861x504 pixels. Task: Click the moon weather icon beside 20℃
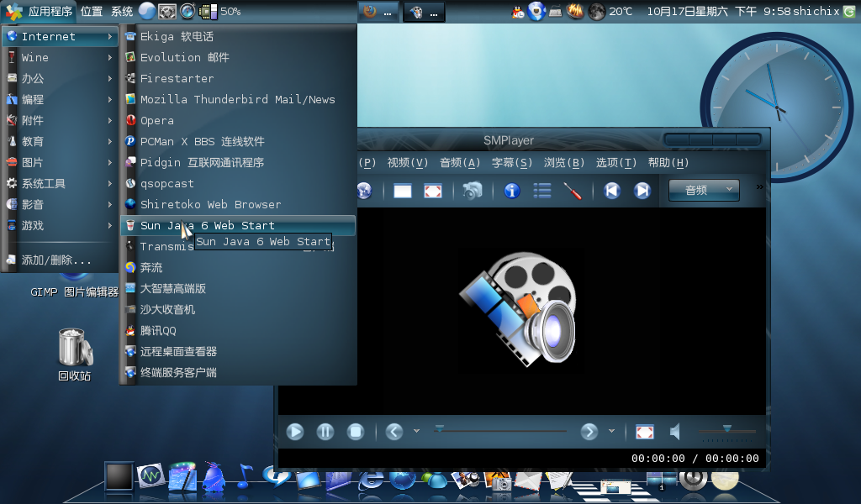click(596, 11)
